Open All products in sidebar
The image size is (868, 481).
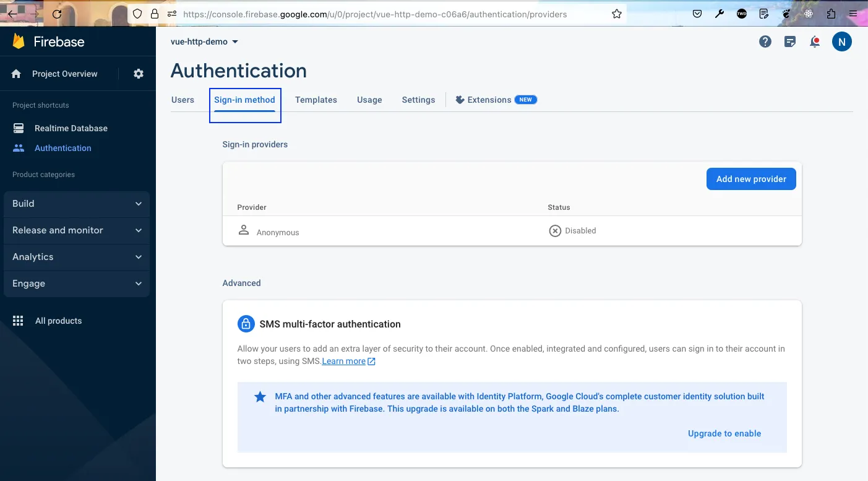pos(59,321)
